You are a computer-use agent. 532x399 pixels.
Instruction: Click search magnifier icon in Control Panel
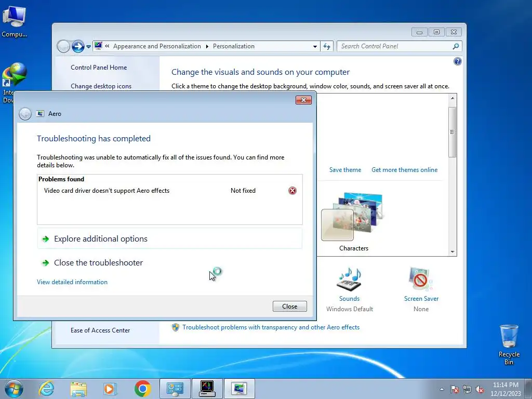coord(456,46)
